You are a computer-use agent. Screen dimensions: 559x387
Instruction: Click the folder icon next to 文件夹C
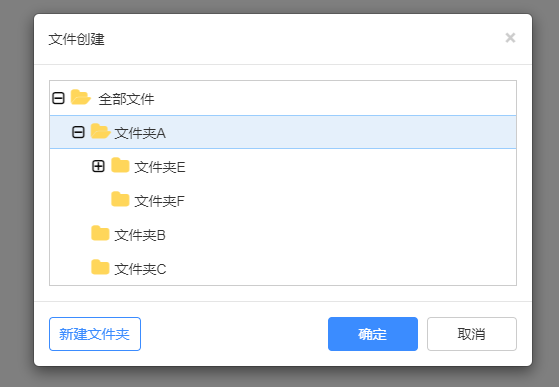(x=100, y=268)
